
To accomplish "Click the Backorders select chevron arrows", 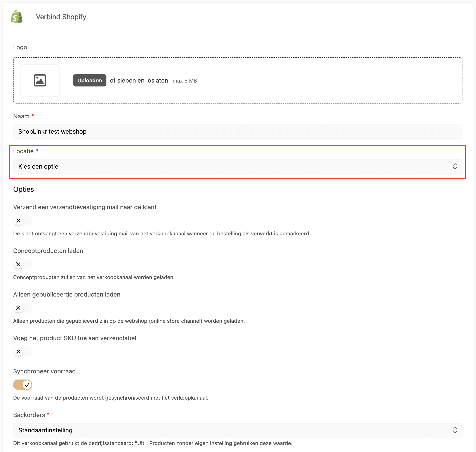I will [x=455, y=430].
